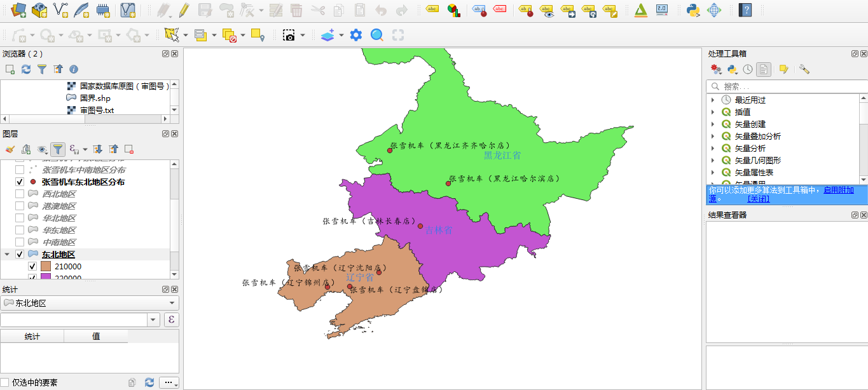Collapse the 东北地区 layer legend
The height and width of the screenshot is (390, 868).
point(7,254)
